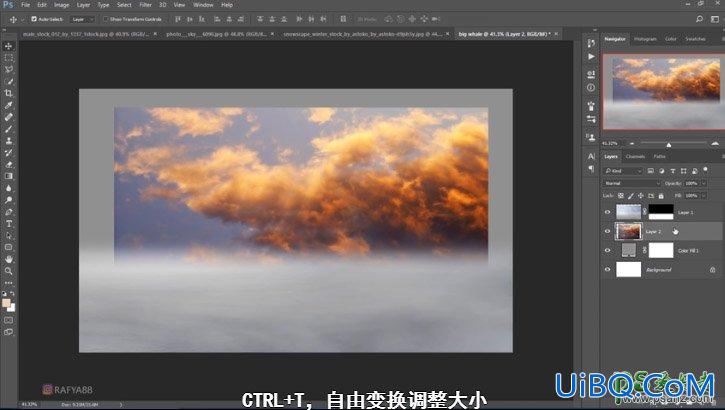
Task: Select the Brush tool
Action: [9, 129]
